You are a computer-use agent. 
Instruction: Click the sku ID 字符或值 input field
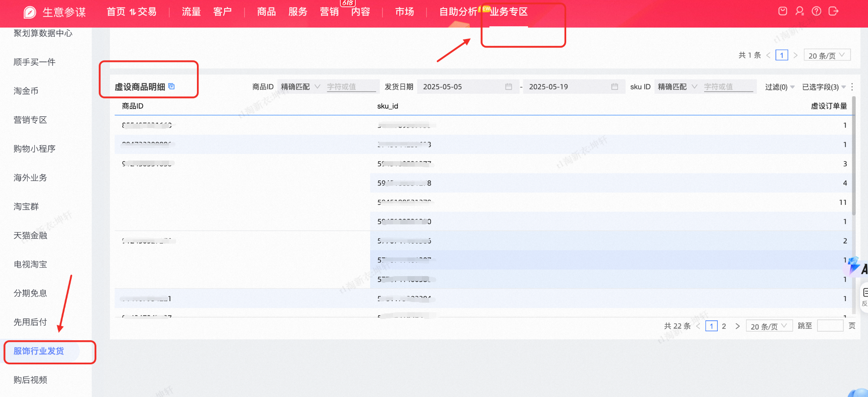click(x=729, y=87)
